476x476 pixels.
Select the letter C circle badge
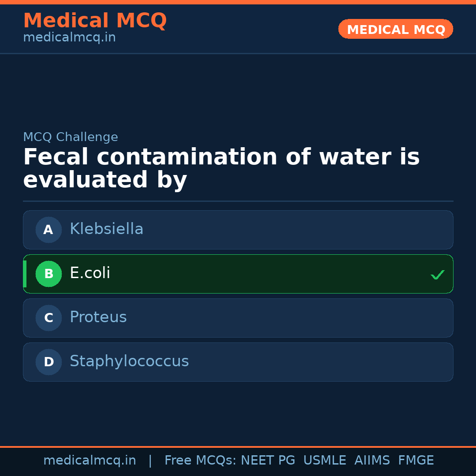tap(48, 318)
